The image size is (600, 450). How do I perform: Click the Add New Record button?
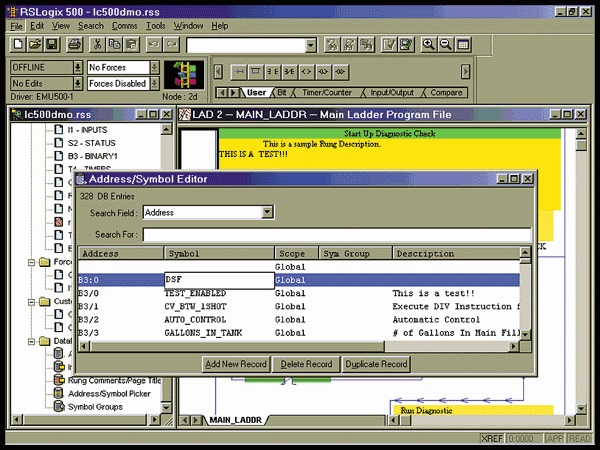tap(236, 365)
